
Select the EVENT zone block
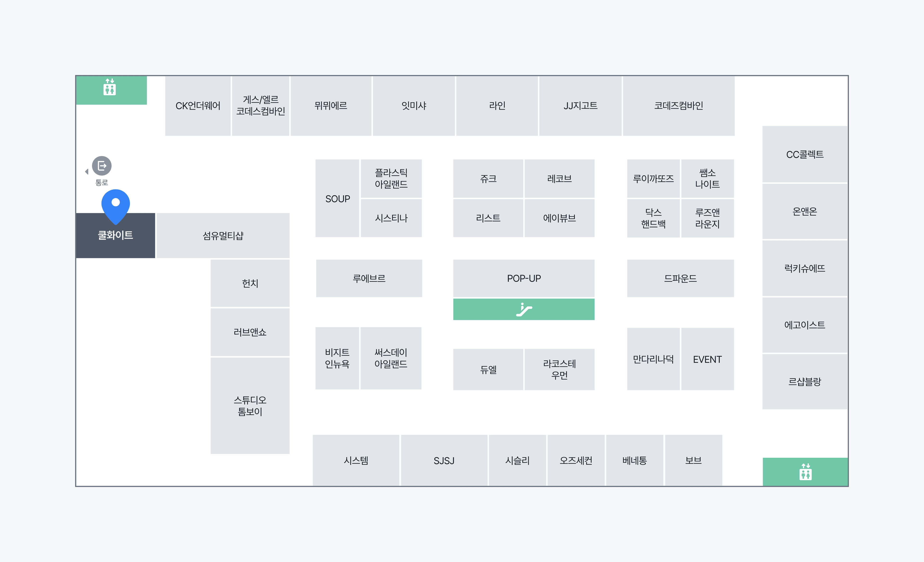point(707,359)
